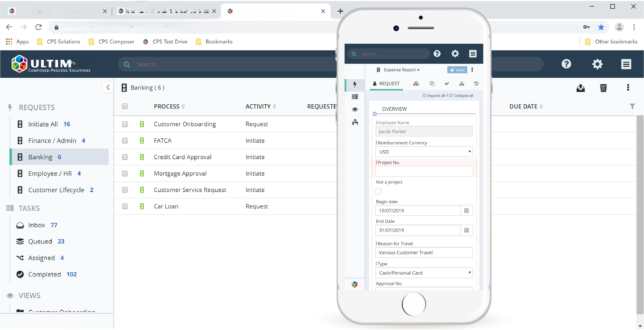Click the Project No. input field

[x=424, y=171]
